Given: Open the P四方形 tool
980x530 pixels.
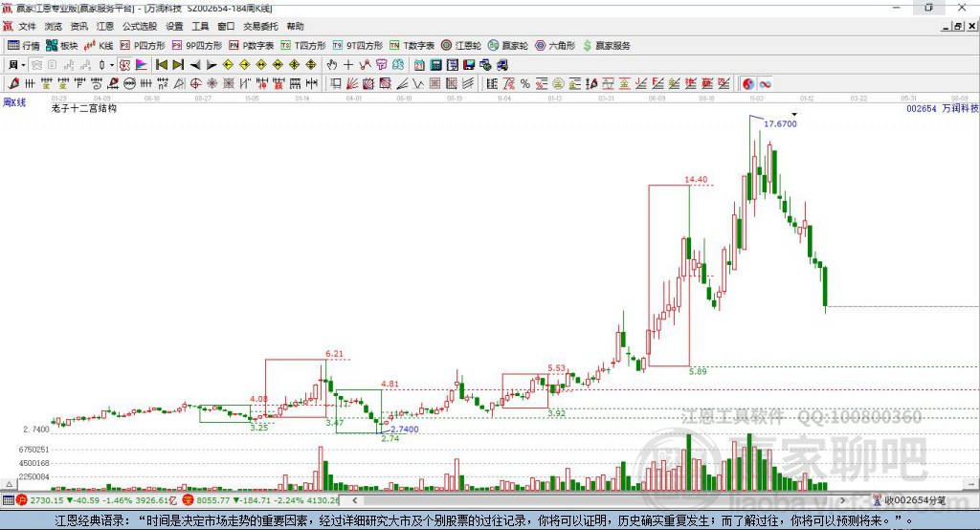Looking at the screenshot, I should 143,46.
